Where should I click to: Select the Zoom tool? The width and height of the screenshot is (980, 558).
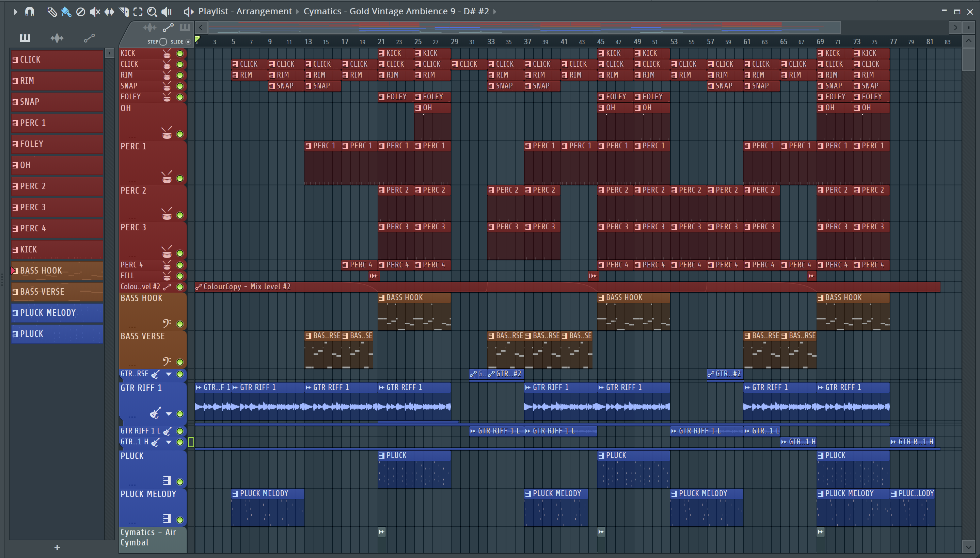(152, 12)
